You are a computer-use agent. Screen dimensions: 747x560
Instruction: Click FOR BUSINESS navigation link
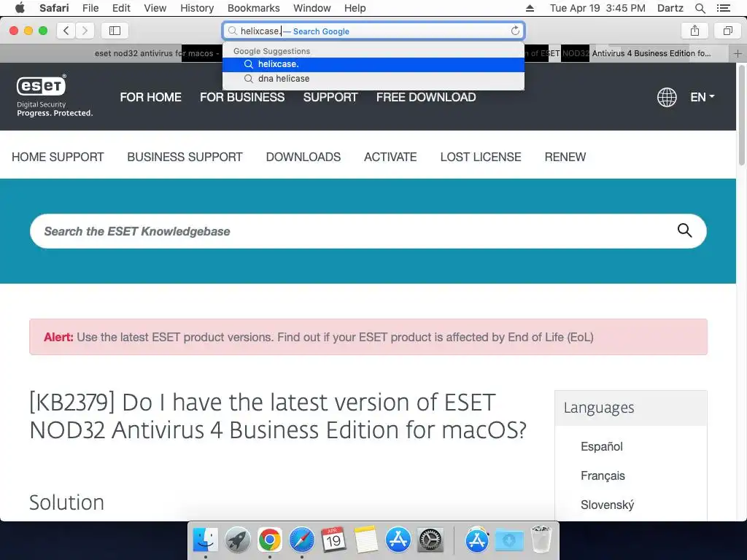(242, 97)
